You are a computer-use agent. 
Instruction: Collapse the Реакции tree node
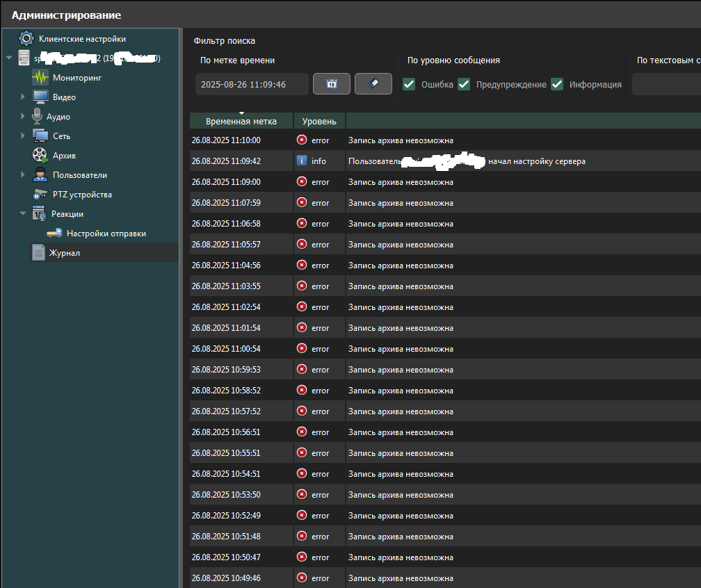(x=23, y=213)
